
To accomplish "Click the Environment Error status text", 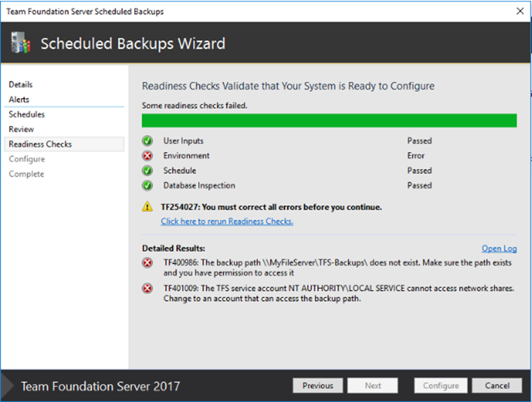I will (417, 156).
